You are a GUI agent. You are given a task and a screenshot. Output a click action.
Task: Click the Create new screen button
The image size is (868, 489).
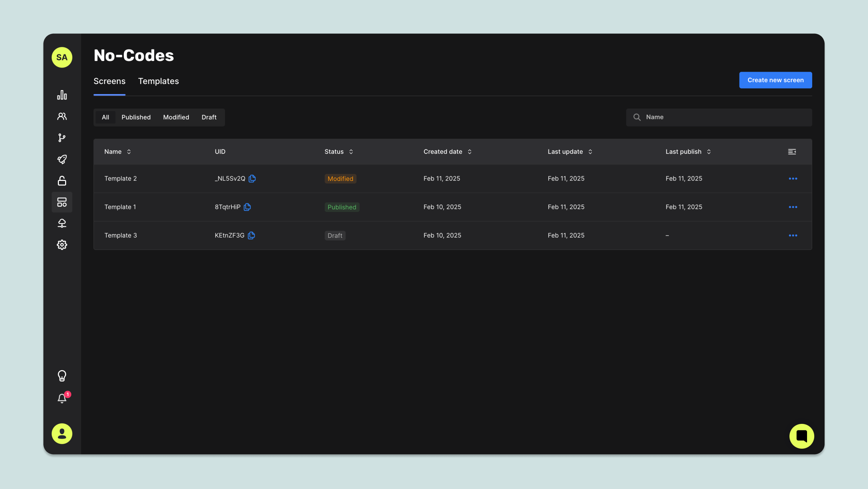[775, 80]
